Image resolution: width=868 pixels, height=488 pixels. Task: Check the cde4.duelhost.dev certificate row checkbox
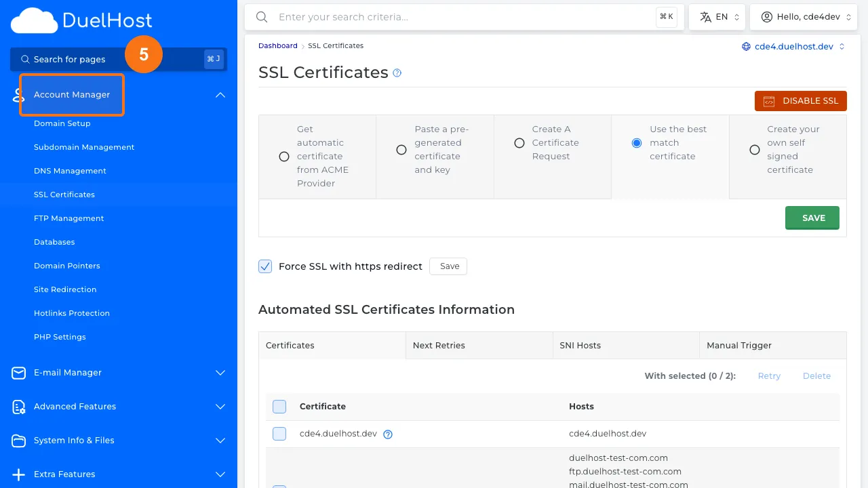coord(279,434)
